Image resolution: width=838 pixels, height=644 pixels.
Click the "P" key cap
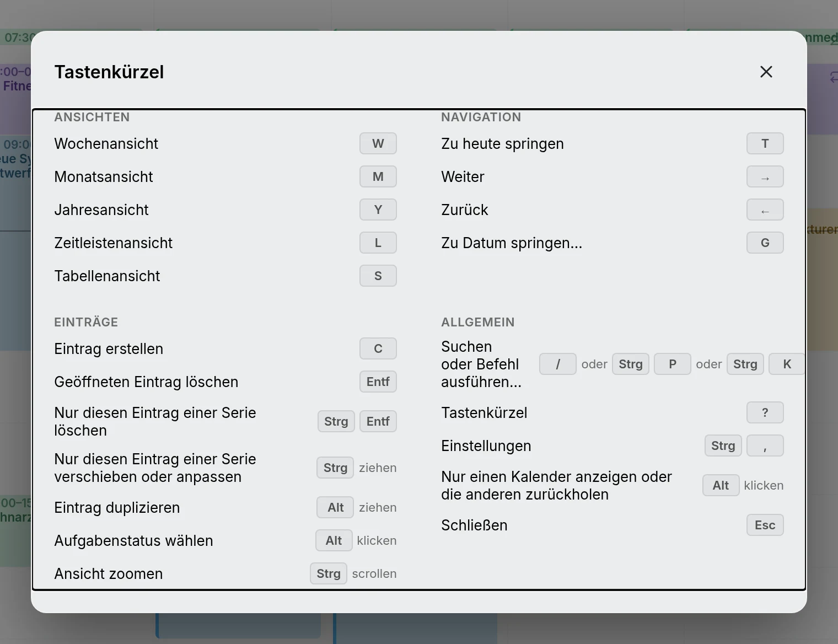pos(673,364)
